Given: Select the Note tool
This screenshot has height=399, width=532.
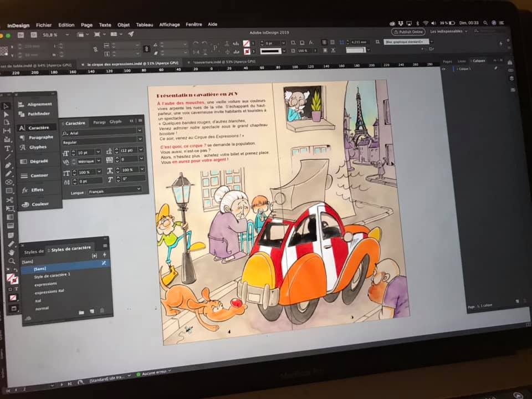Looking at the screenshot, I should pos(11,235).
